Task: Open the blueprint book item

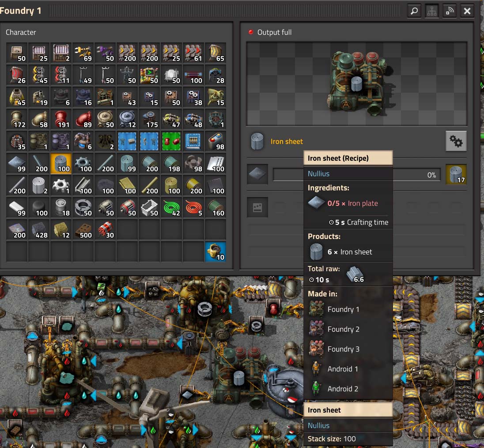Action: pos(193,141)
